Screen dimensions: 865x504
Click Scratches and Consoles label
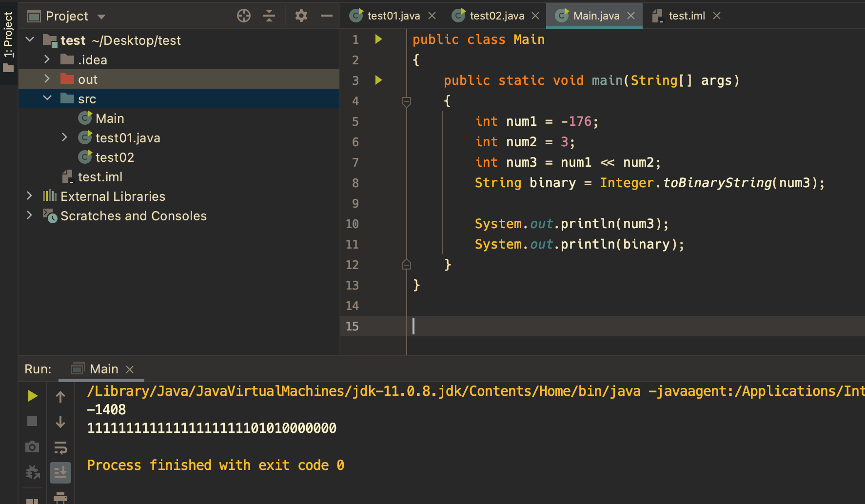point(134,215)
